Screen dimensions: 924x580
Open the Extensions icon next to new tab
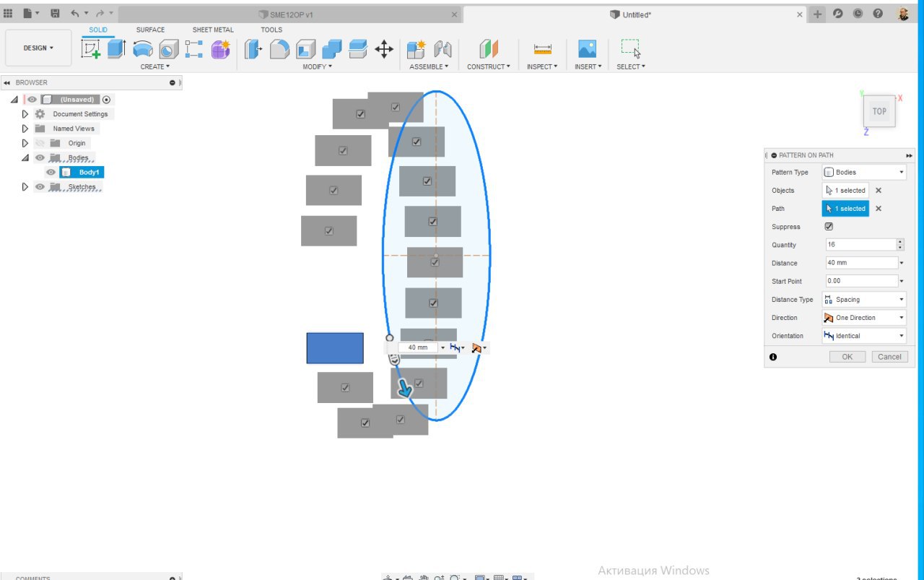(837, 14)
